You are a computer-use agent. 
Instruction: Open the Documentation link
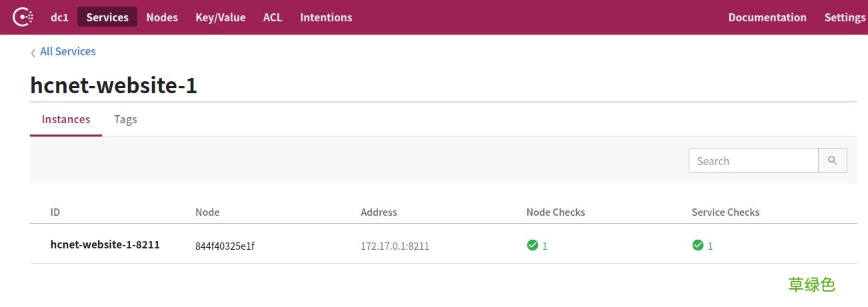[x=767, y=17]
